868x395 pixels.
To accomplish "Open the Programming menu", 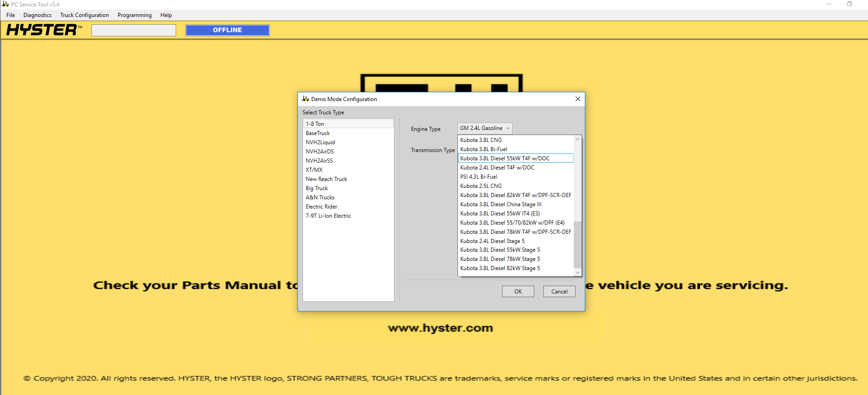I will (x=134, y=15).
